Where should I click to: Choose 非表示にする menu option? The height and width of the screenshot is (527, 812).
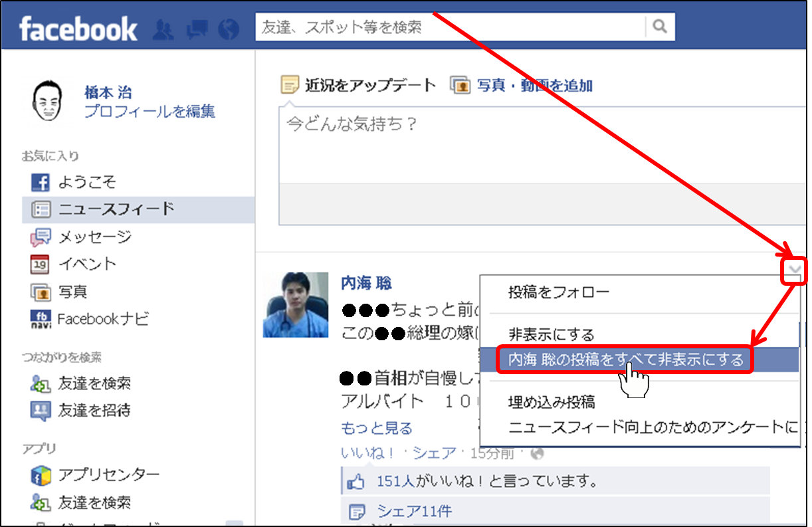tap(551, 334)
